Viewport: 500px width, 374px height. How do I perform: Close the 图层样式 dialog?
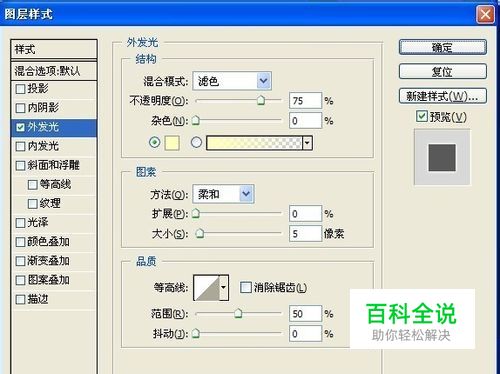tap(485, 14)
